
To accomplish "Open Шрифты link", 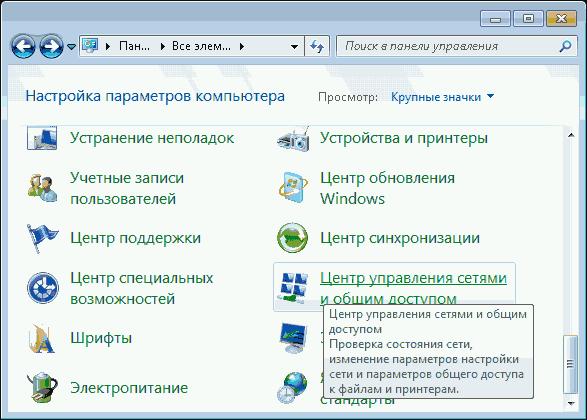I will pyautogui.click(x=101, y=338).
